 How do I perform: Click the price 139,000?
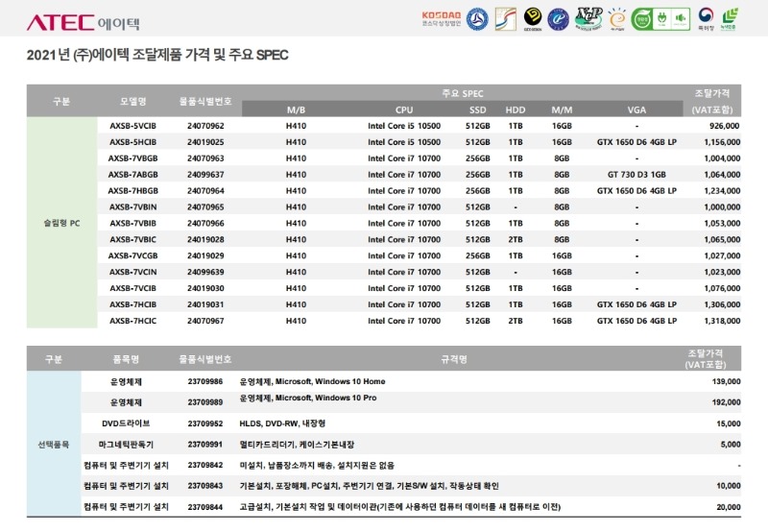[726, 381]
